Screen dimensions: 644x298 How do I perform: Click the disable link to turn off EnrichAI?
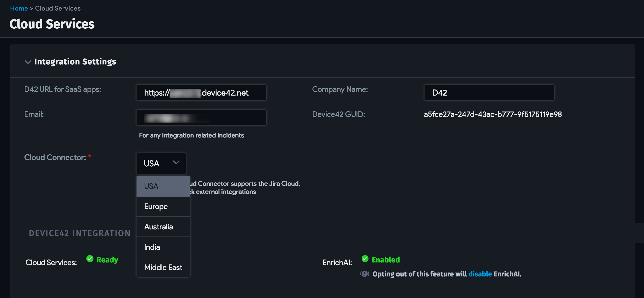point(480,274)
